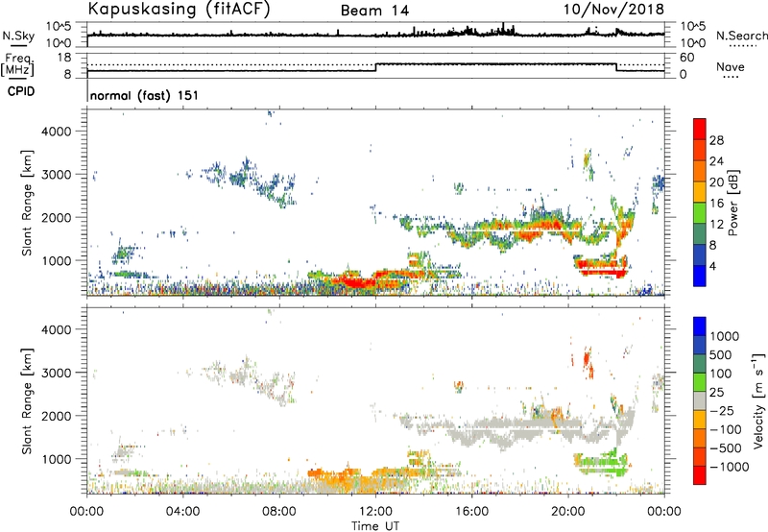Click the 'Freq. [MHz]' axis label
The image size is (768, 532).
click(17, 65)
